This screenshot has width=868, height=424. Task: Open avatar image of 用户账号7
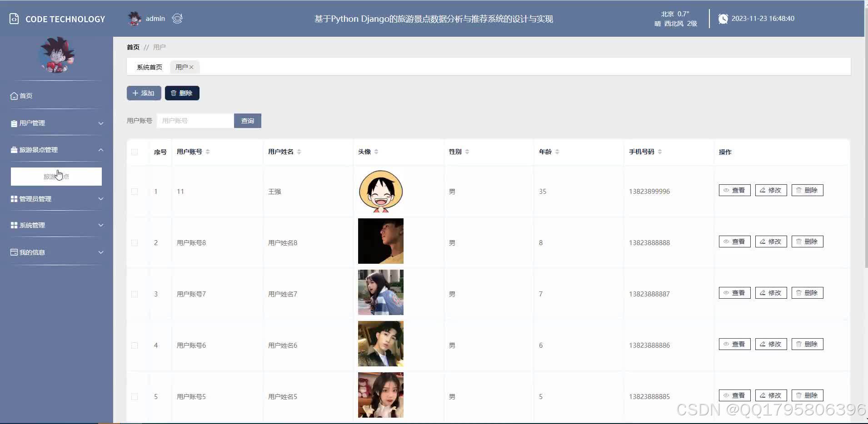381,292
